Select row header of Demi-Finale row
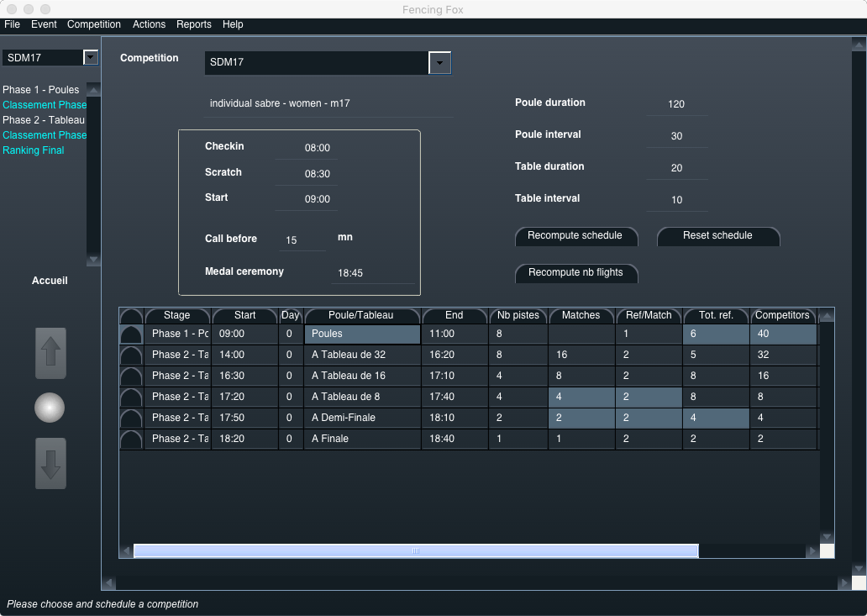This screenshot has height=616, width=867. (x=131, y=418)
